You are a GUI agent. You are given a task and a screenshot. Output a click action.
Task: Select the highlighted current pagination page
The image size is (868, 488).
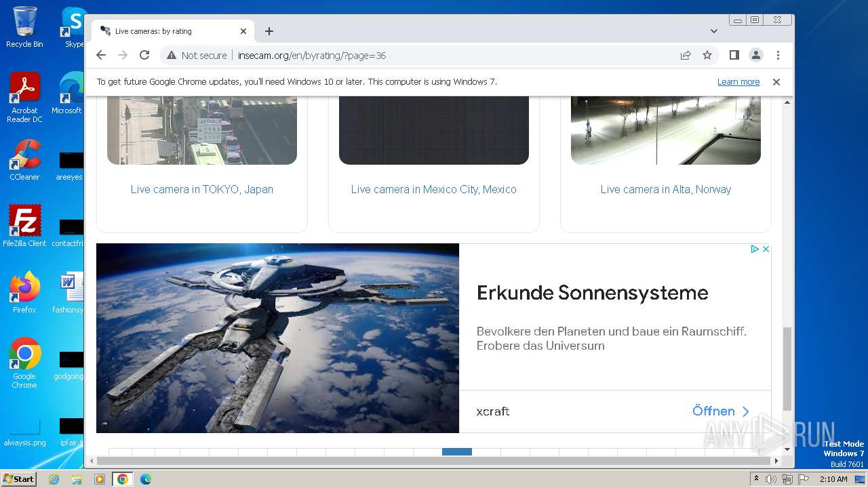[457, 451]
